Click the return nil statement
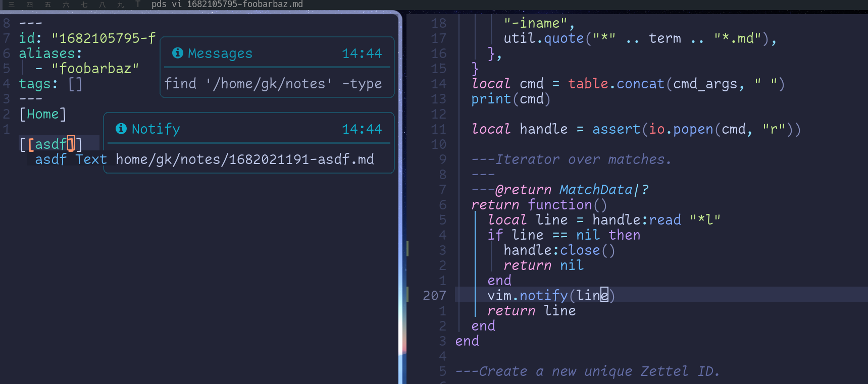Screen dimensions: 868x384 coord(544,265)
